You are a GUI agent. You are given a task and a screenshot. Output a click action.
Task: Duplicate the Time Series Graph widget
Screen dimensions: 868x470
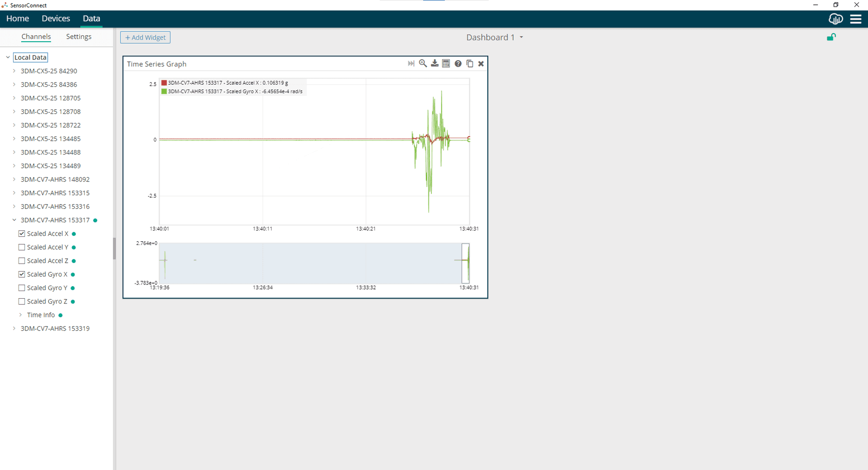(470, 63)
